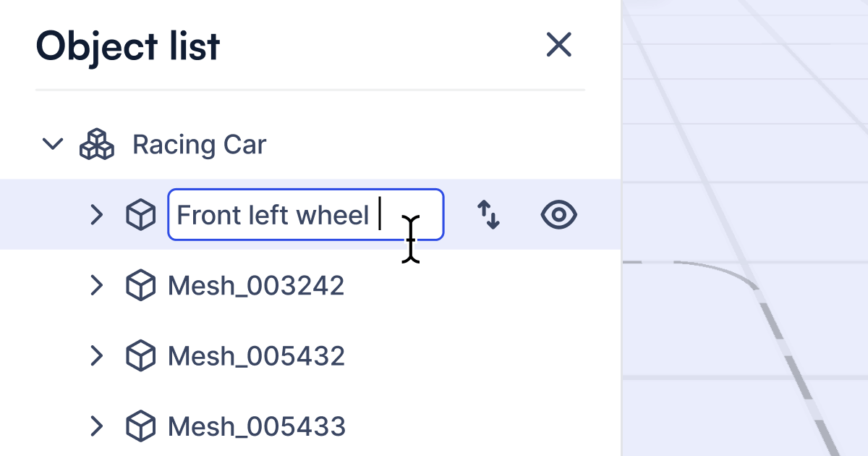Collapse the Racing Car group
Screen dimensions: 868x456
(52, 143)
